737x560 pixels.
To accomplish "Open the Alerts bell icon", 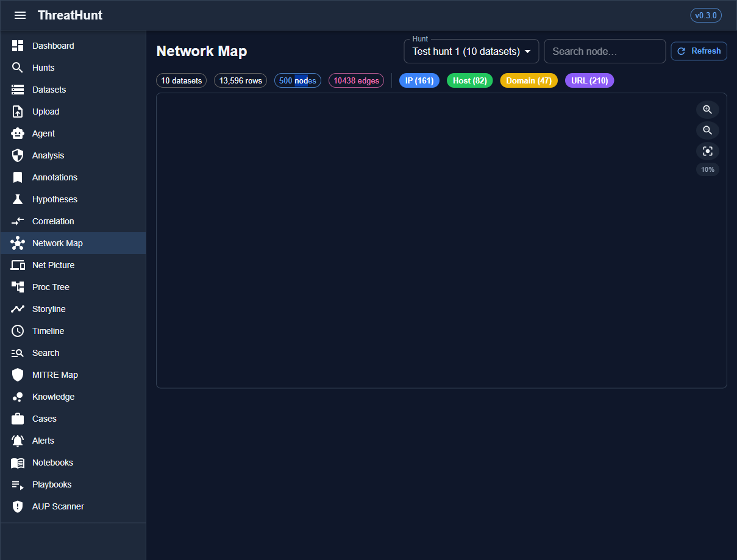I will click(18, 441).
